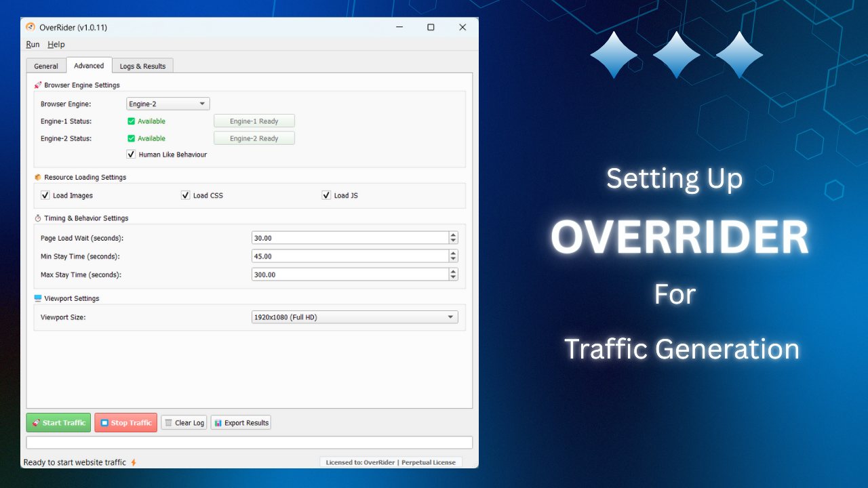The width and height of the screenshot is (868, 488).
Task: Click the "Browser Engine:" label
Action: point(66,104)
